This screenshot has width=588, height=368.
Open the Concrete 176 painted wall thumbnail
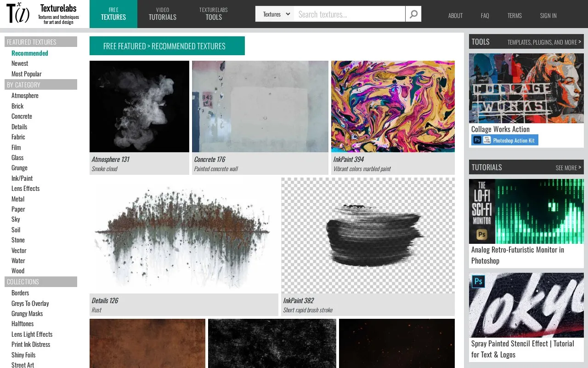[x=260, y=106]
